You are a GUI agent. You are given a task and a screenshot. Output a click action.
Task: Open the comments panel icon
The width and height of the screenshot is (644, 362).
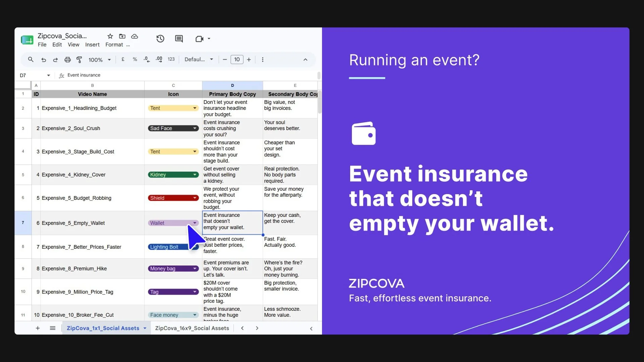[179, 39]
